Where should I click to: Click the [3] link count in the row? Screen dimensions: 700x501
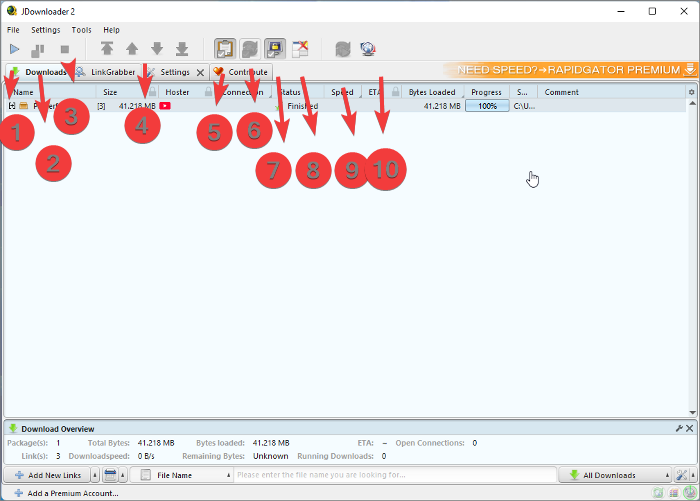101,106
